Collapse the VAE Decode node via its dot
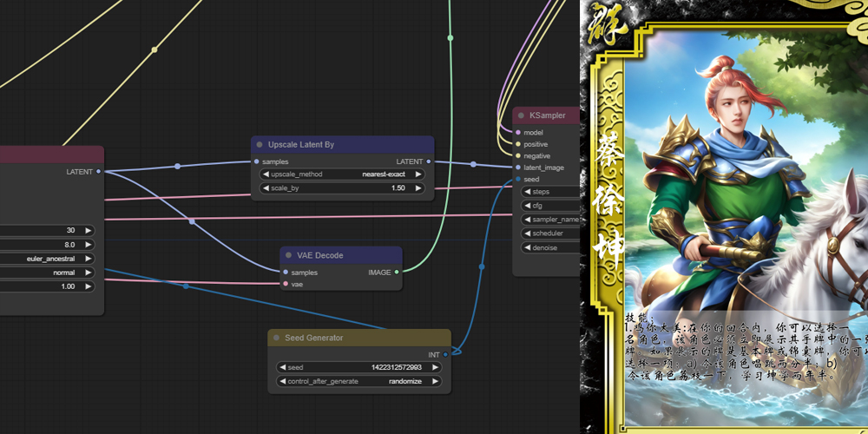The width and height of the screenshot is (868, 434). [288, 255]
